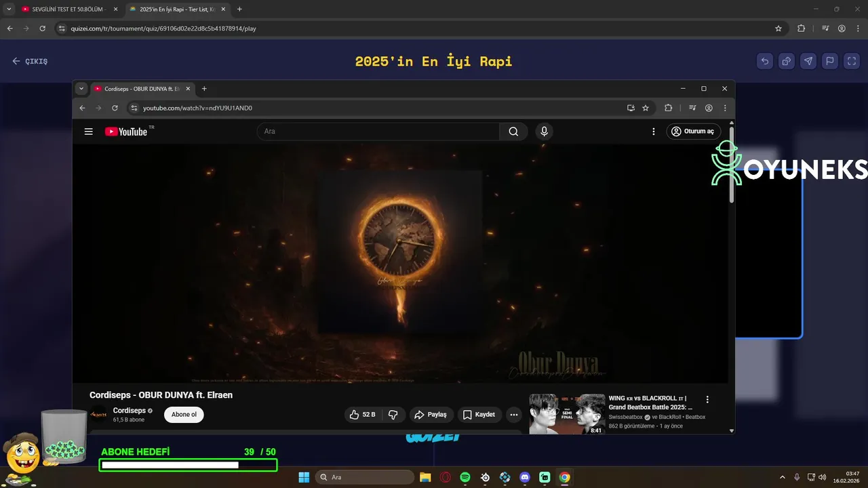Click the ÇIKIŞ exit link
The image size is (868, 488).
[30, 61]
